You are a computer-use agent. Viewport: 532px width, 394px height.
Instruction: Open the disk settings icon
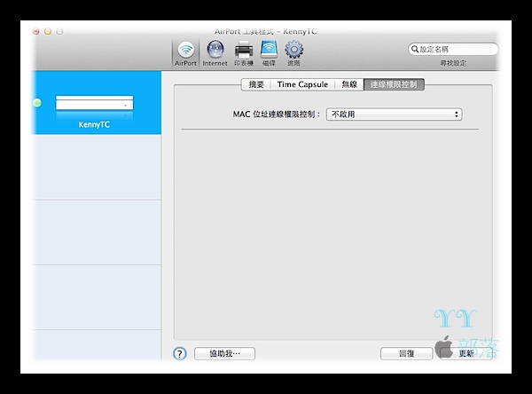click(x=269, y=53)
